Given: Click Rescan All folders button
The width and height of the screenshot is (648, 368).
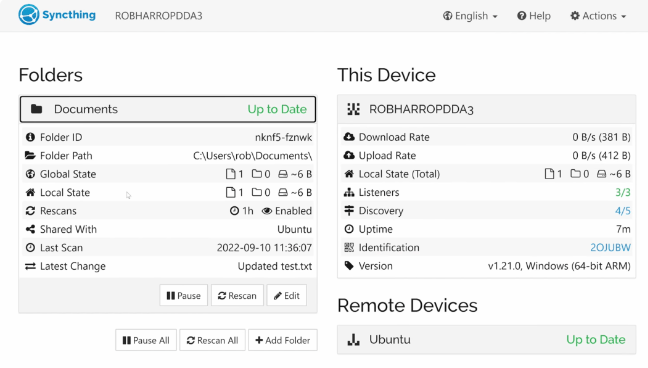Looking at the screenshot, I should (x=212, y=340).
